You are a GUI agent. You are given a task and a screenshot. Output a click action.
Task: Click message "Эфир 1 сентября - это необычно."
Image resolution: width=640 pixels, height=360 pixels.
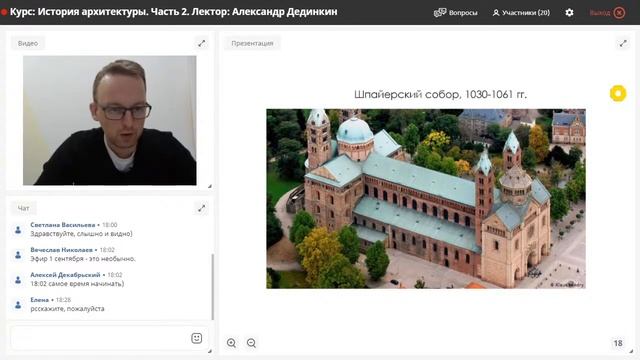pos(83,259)
